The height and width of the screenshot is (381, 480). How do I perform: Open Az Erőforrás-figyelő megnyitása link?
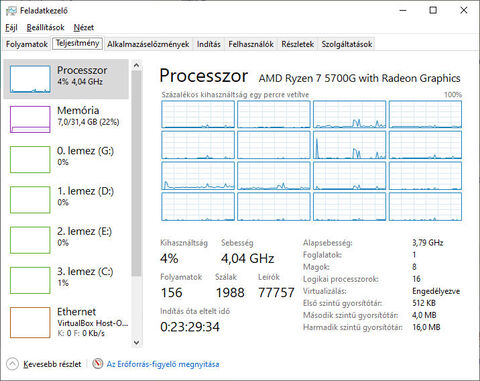click(x=163, y=364)
